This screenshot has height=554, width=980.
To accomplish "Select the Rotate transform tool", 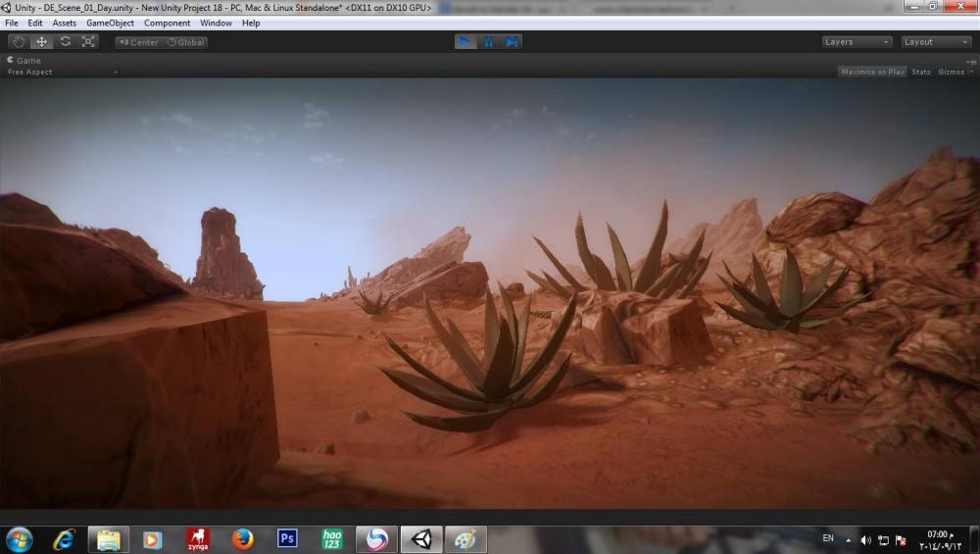I will click(65, 42).
